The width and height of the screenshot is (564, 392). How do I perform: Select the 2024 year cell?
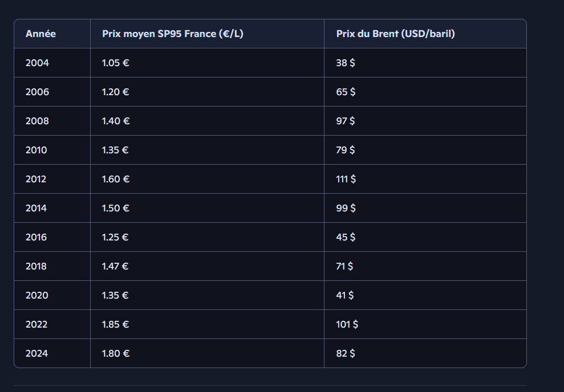(37, 354)
